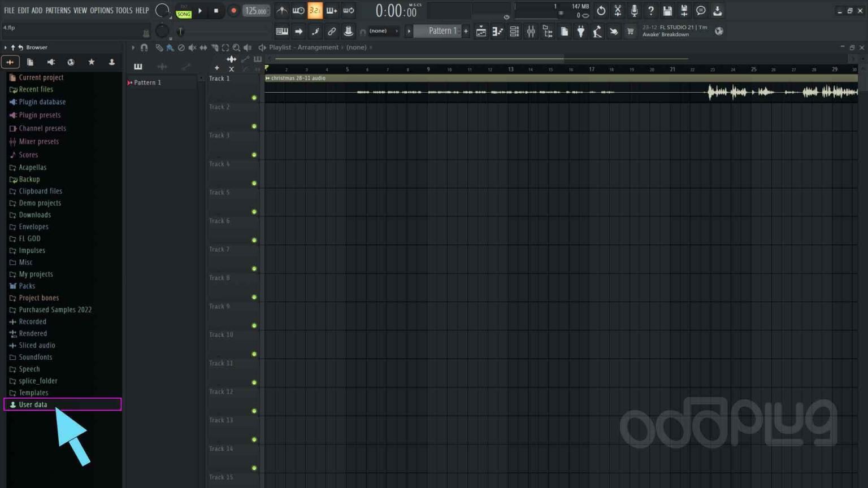Adjust the 125.000 tempo control
The height and width of the screenshot is (488, 868).
click(255, 10)
